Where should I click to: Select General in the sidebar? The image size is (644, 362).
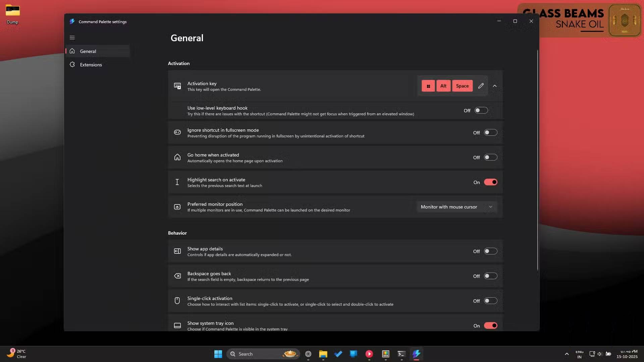[88, 51]
